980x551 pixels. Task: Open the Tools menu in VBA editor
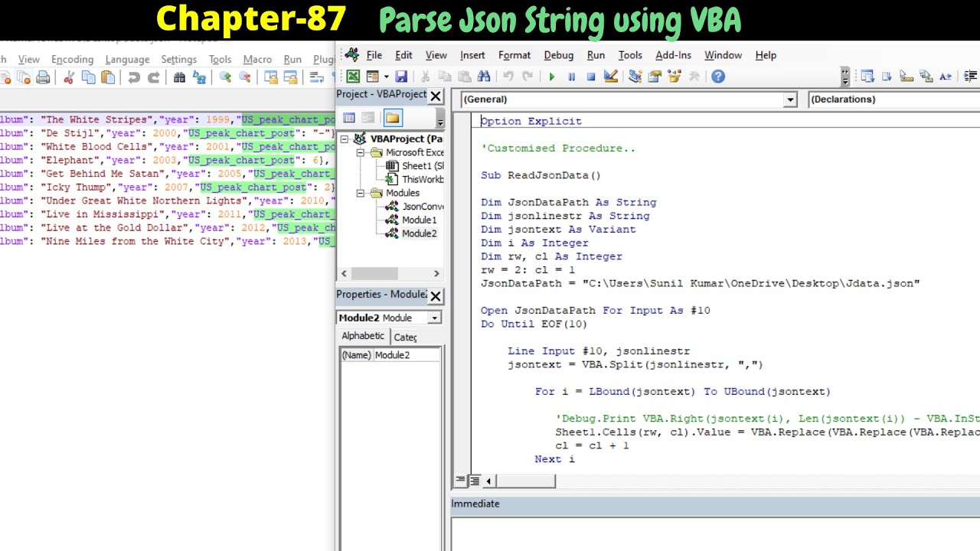[x=630, y=55]
